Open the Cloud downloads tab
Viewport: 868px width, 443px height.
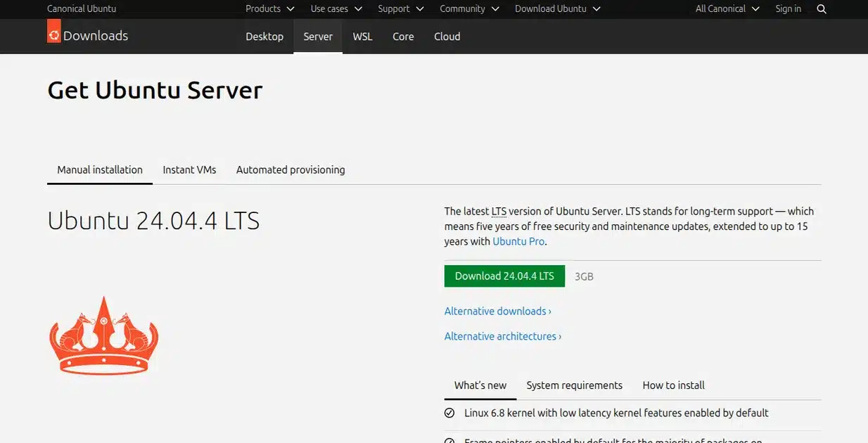(x=447, y=37)
